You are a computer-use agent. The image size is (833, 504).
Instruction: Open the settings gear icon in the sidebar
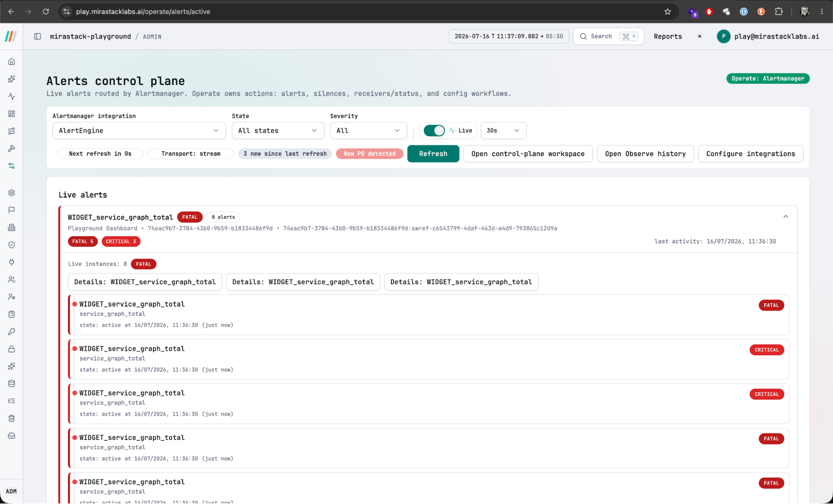[x=12, y=193]
